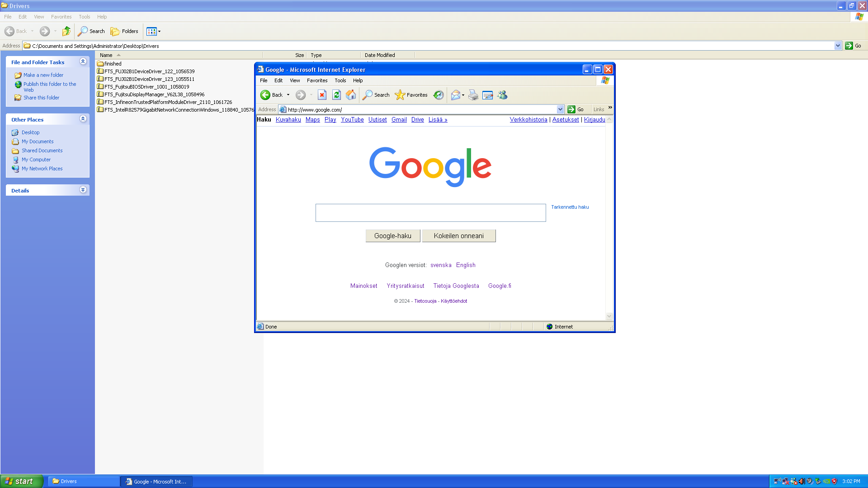868x488 pixels.
Task: Click the Up folder icon in Drivers window
Action: pos(66,31)
